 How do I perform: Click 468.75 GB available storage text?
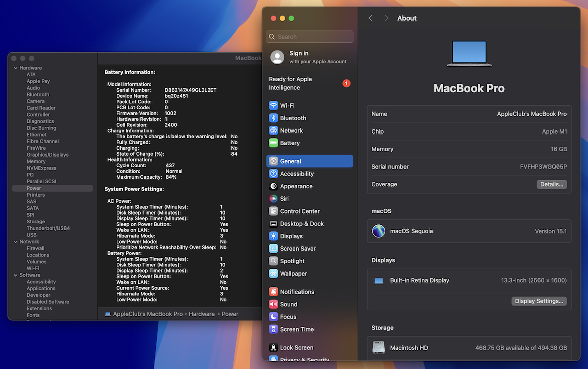pyautogui.click(x=521, y=348)
